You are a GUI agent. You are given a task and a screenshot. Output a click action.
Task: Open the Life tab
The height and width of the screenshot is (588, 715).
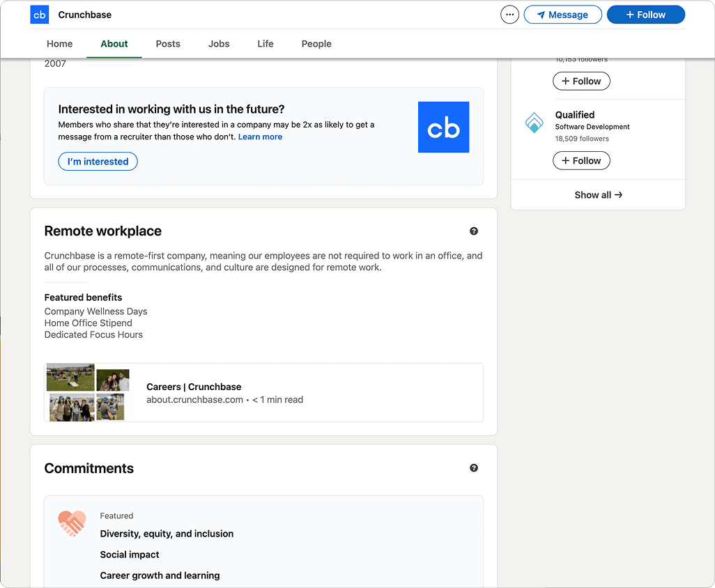(x=266, y=44)
